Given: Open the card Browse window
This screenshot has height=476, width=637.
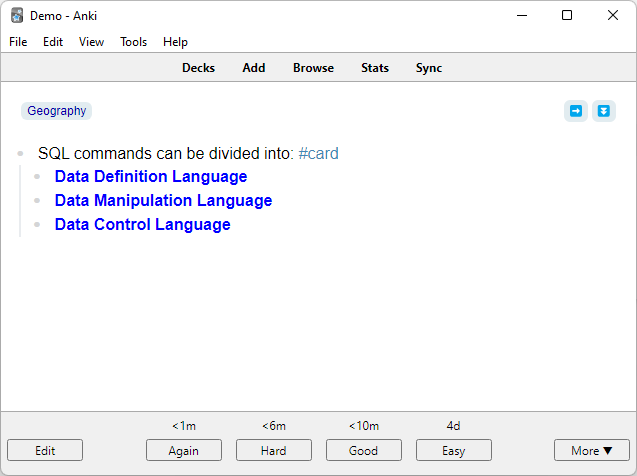Looking at the screenshot, I should [313, 68].
